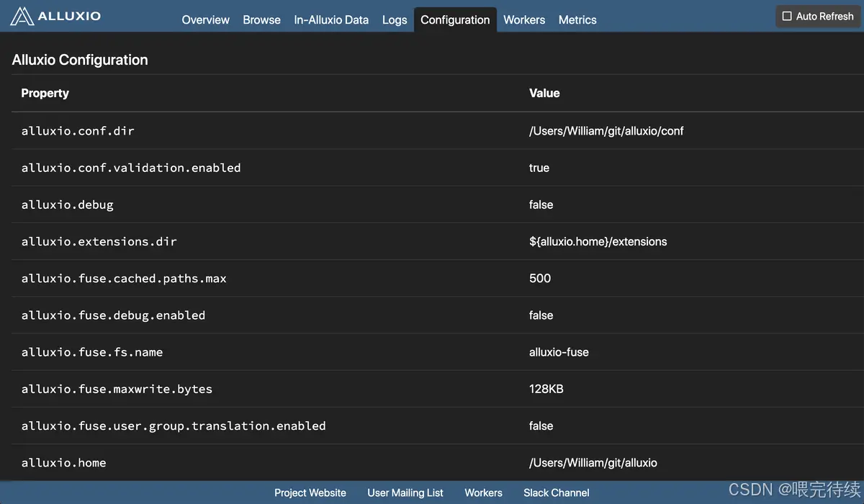Click the false value of alluxio.debug

541,204
